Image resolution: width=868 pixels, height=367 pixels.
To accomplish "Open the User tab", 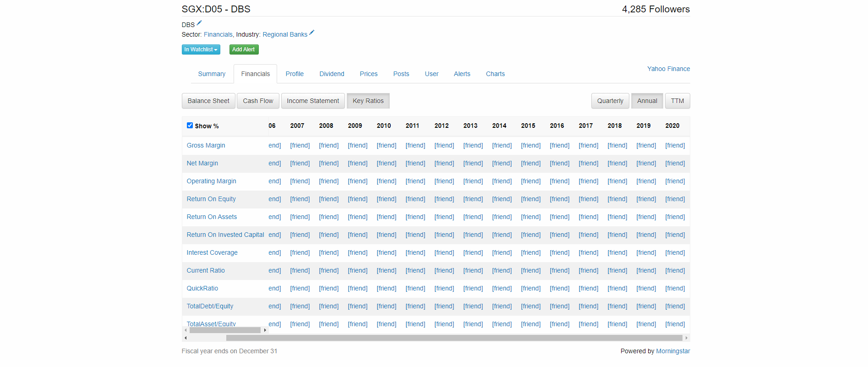I will 431,74.
